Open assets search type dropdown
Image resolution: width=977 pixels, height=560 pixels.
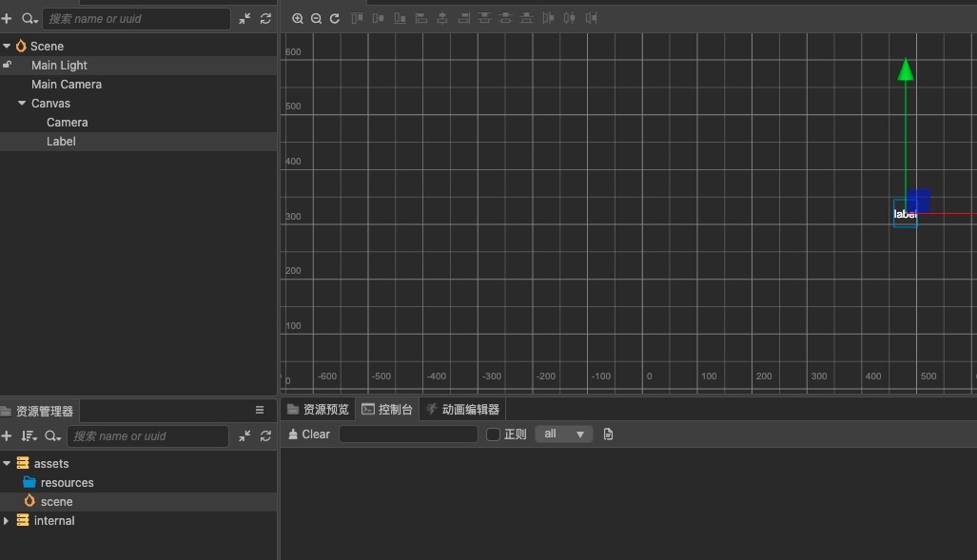coord(53,436)
